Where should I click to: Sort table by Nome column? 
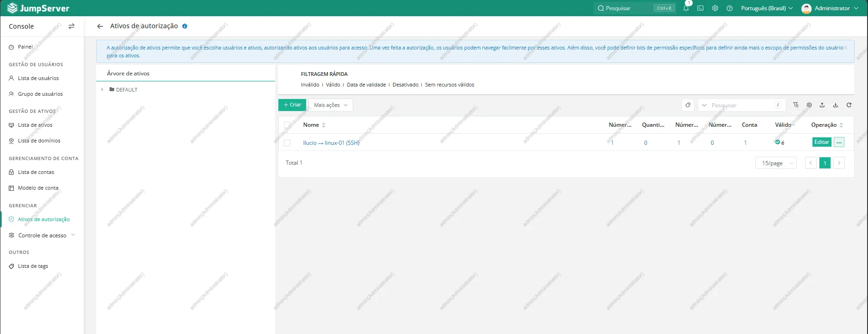coord(314,125)
